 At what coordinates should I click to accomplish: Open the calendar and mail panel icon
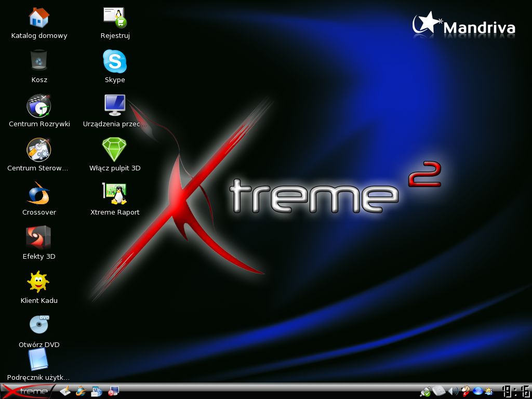tap(97, 392)
